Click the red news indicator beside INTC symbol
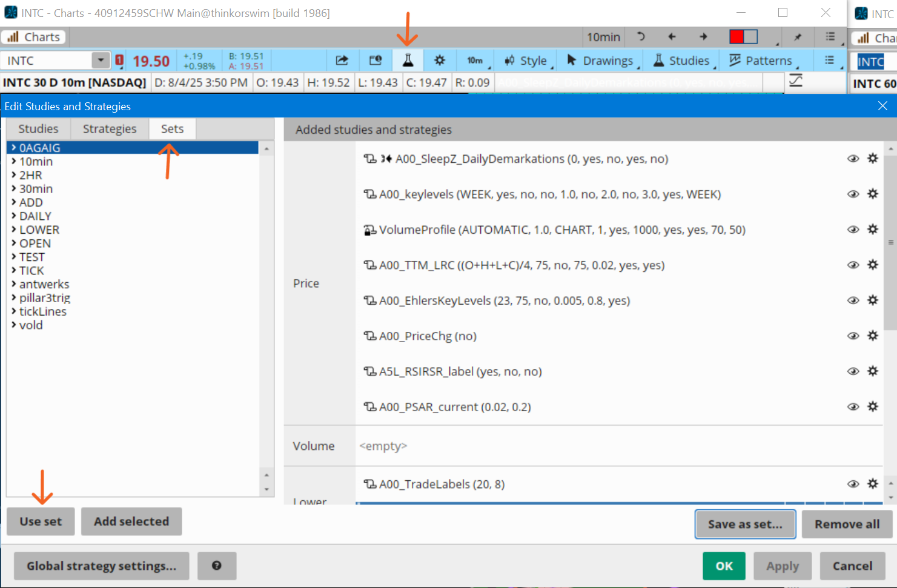The height and width of the screenshot is (588, 897). [119, 61]
